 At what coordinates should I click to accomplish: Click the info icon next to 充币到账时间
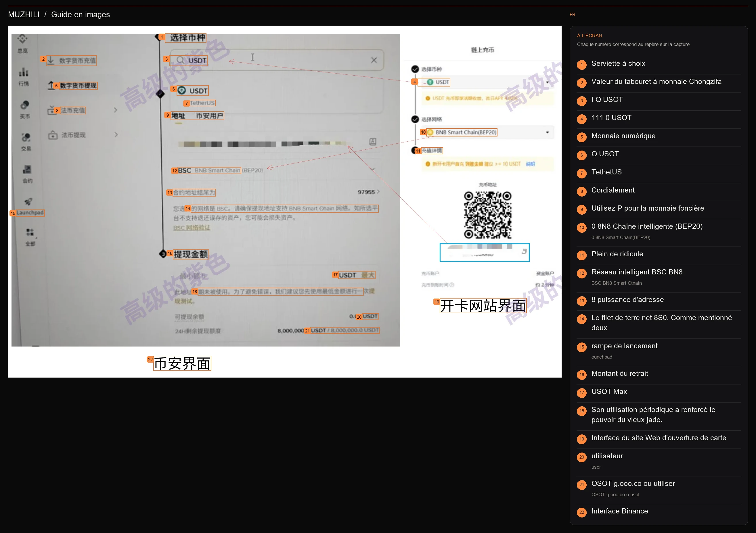[452, 285]
